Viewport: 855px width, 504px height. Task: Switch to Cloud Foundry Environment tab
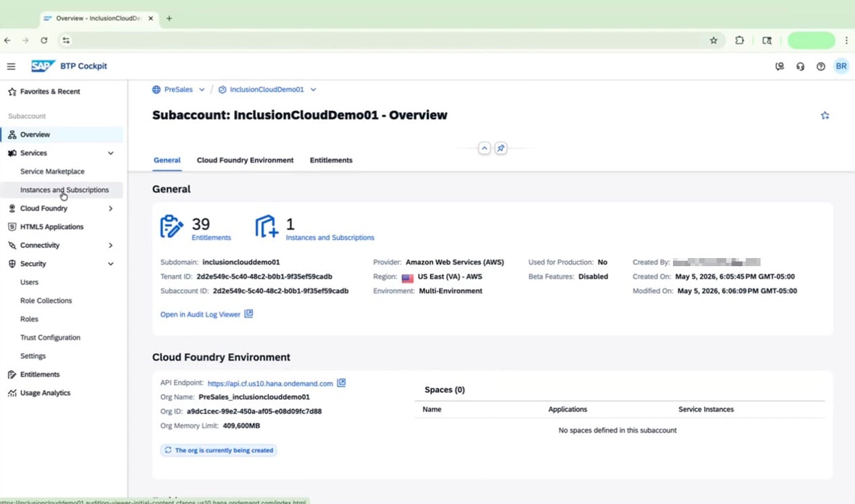(x=245, y=160)
